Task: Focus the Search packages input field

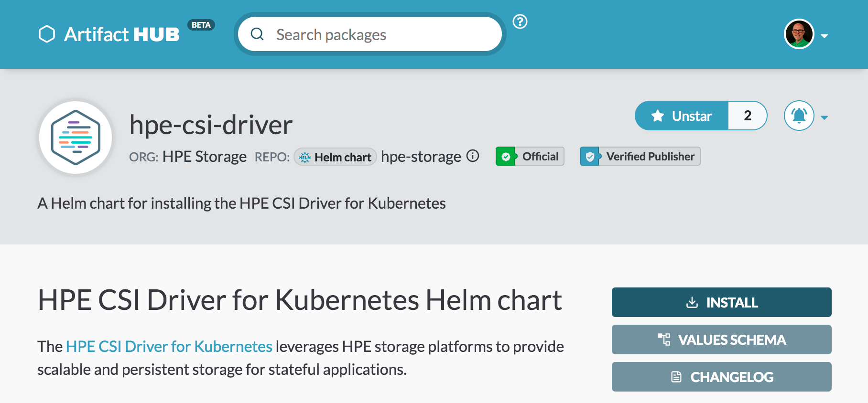Action: coord(370,34)
